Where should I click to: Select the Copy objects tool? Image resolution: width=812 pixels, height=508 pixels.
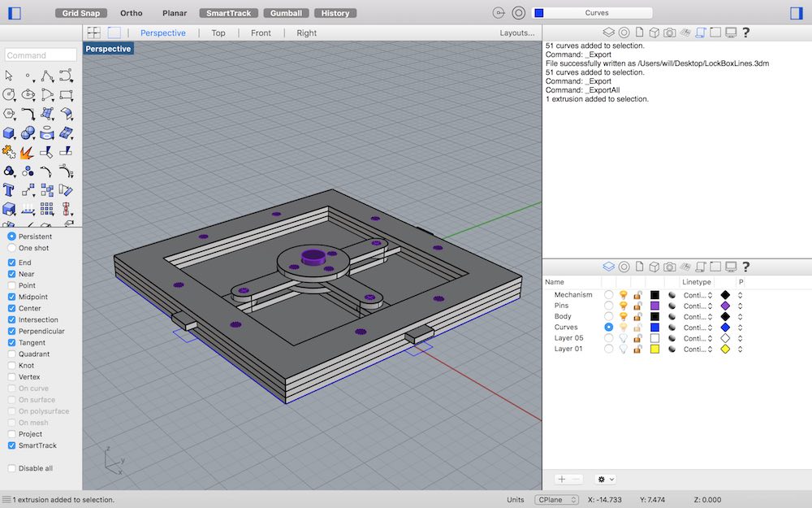(x=47, y=189)
